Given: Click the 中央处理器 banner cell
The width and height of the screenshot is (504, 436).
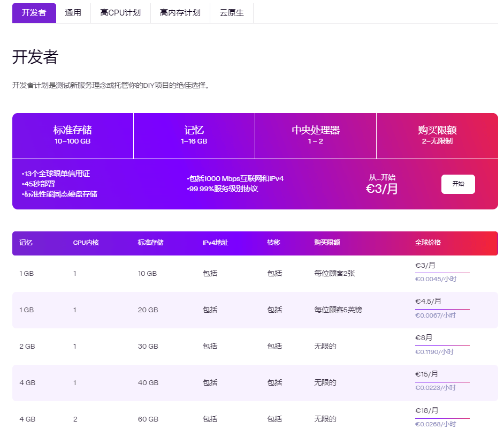Looking at the screenshot, I should [316, 135].
